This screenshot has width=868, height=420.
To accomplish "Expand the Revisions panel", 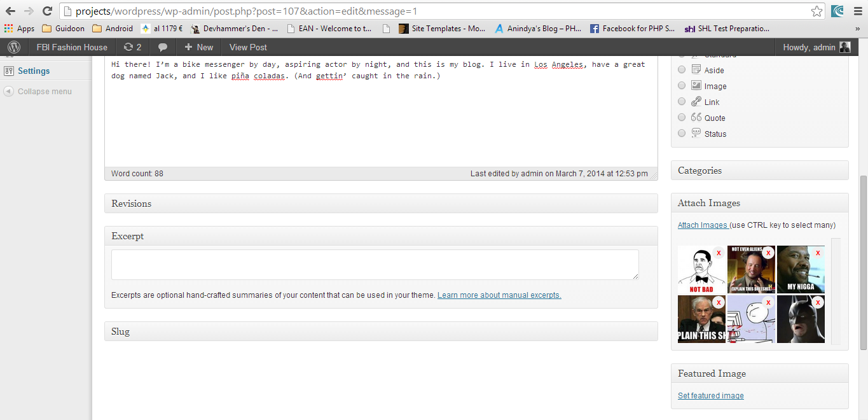I will [381, 203].
